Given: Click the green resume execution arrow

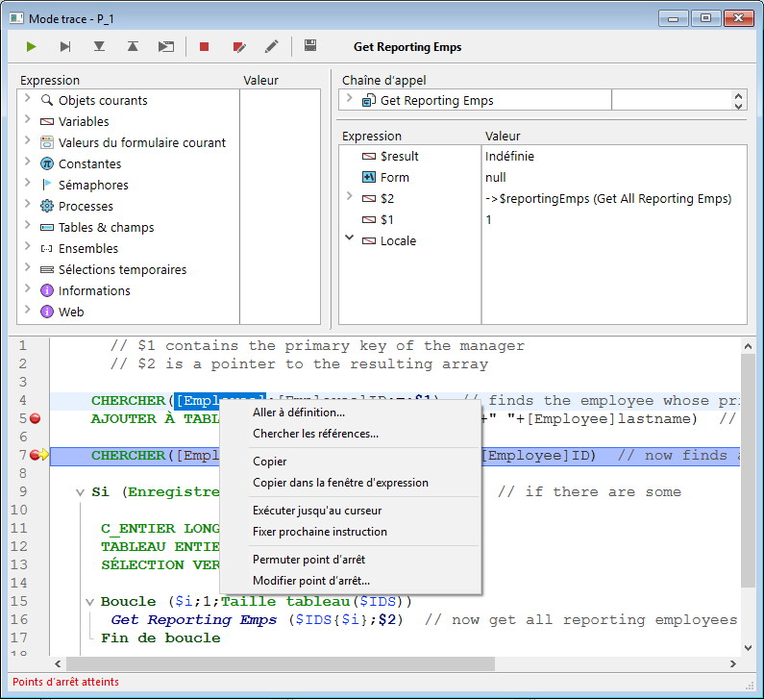Looking at the screenshot, I should pyautogui.click(x=32, y=46).
